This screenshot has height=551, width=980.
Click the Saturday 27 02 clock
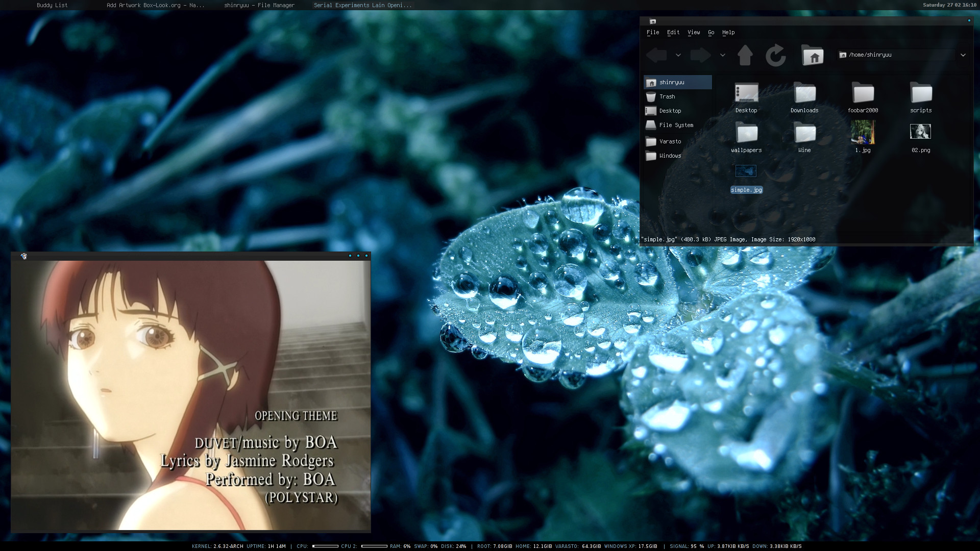[949, 5]
